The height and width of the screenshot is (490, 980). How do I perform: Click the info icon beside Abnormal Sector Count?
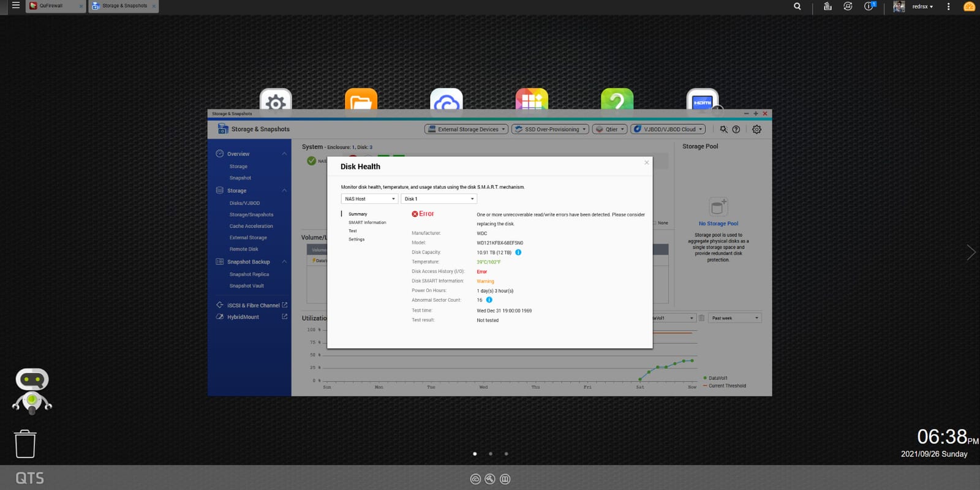489,300
